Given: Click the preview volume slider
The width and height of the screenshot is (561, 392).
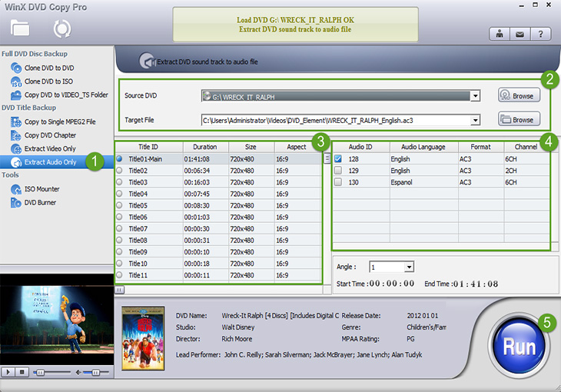Looking at the screenshot, I should tap(95, 373).
